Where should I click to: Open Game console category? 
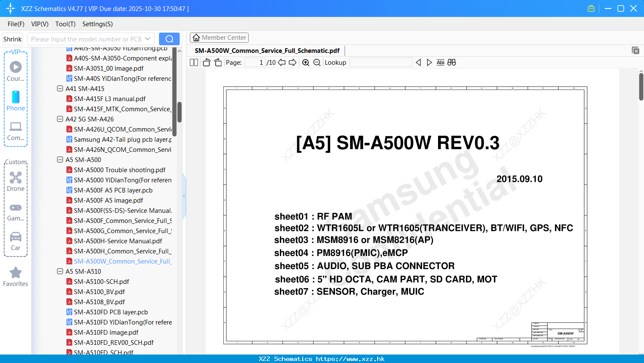[x=16, y=212]
